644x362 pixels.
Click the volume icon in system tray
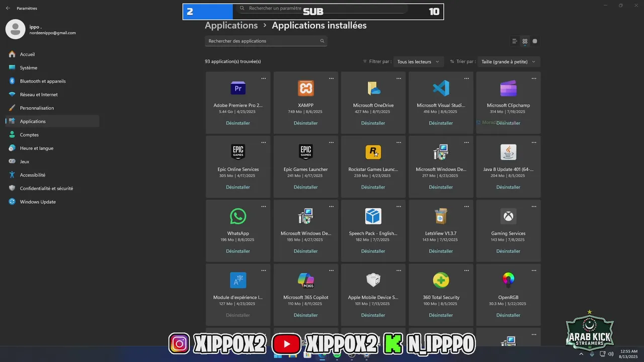pos(611,354)
